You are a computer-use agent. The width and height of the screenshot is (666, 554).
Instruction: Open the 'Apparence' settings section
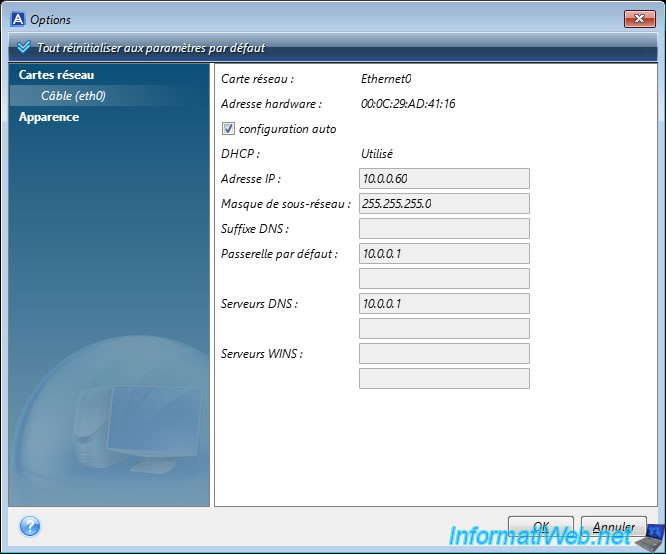(x=48, y=117)
